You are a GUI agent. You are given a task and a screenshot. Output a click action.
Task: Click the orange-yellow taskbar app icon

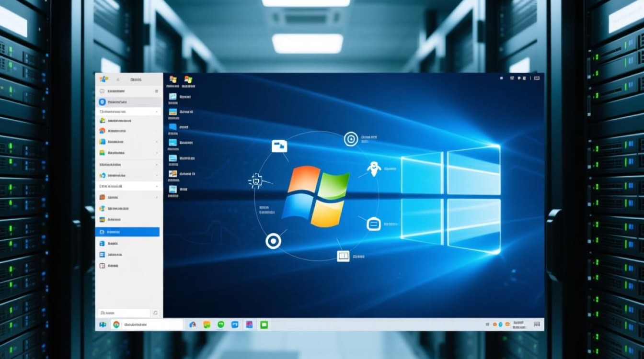(207, 325)
